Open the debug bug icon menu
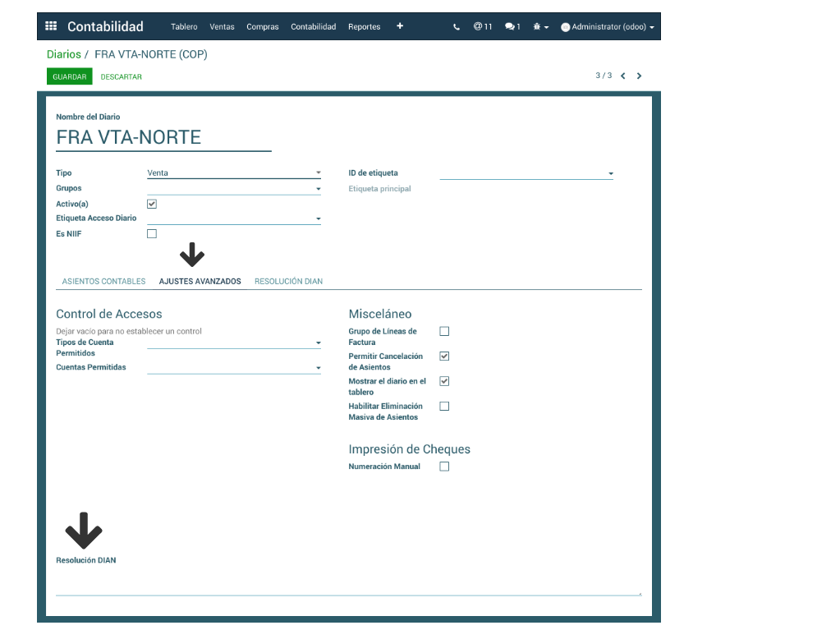This screenshot has width=840, height=630. pyautogui.click(x=540, y=27)
